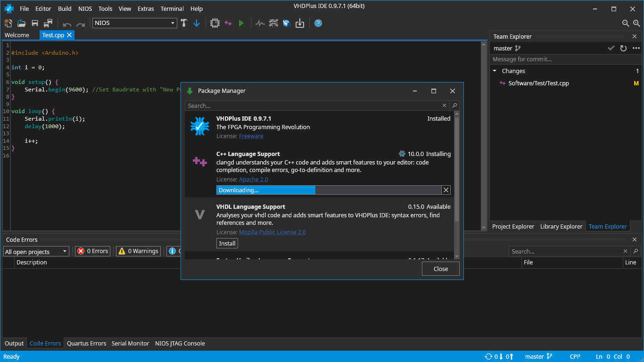The image size is (644, 362).
Task: Switch to the Welcome tab
Action: tap(17, 35)
